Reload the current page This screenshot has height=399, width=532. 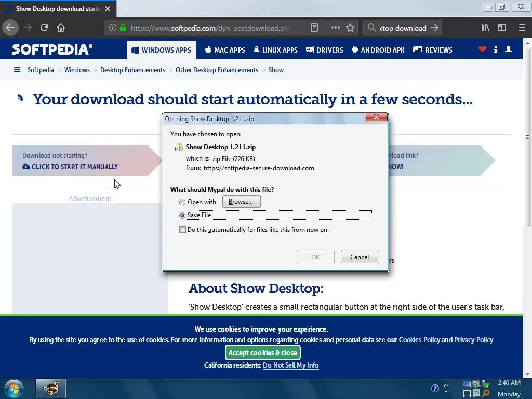[44, 28]
